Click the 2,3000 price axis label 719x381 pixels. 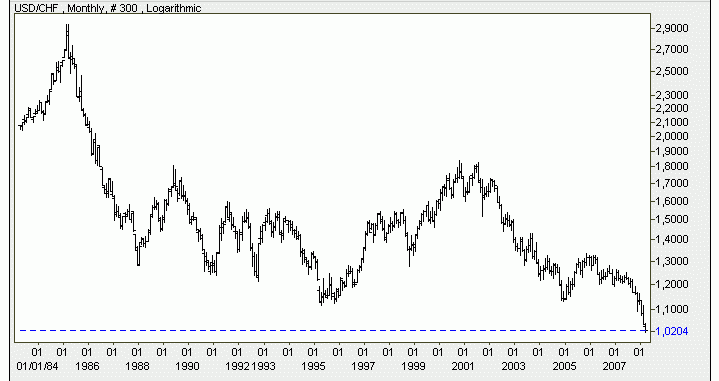click(x=672, y=95)
